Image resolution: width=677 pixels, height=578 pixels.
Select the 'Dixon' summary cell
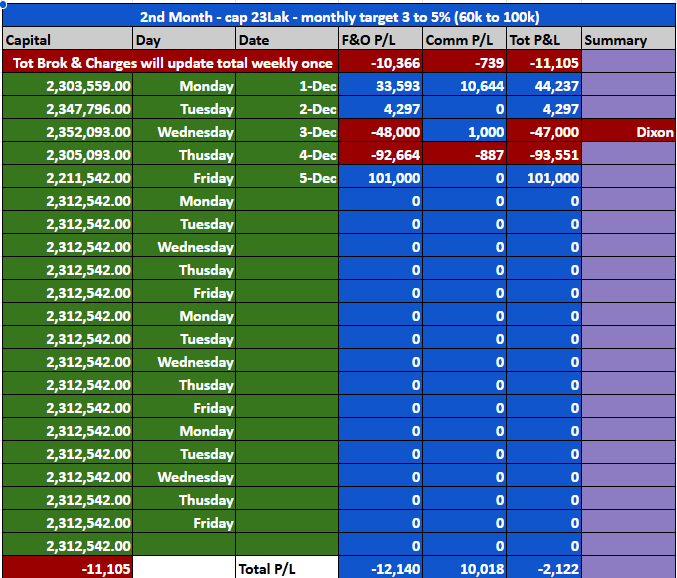pos(629,132)
